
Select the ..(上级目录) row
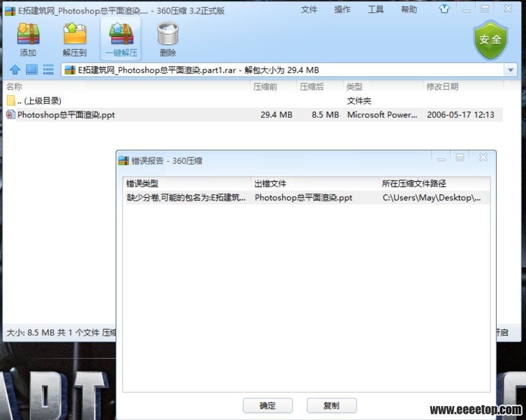(x=253, y=101)
